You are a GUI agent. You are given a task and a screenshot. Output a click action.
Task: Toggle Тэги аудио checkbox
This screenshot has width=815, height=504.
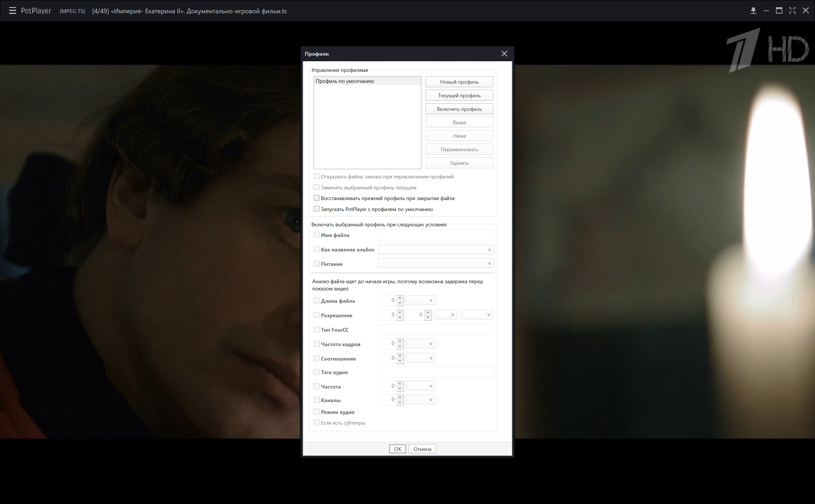[317, 372]
